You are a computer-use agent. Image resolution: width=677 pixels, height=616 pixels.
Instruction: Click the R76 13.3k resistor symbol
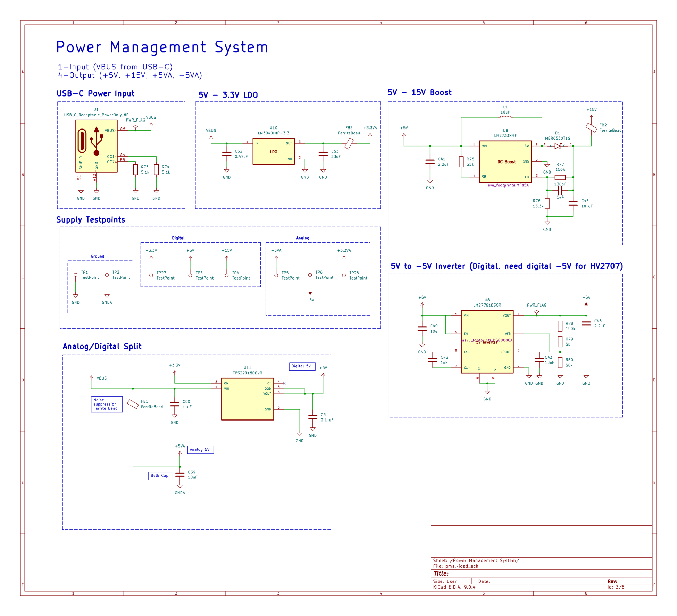pos(547,203)
